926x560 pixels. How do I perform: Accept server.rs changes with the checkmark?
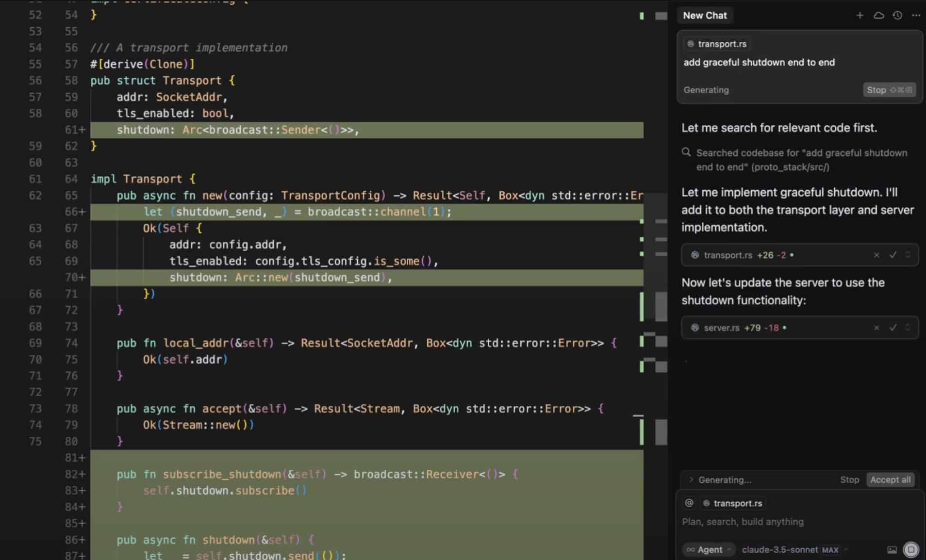tap(893, 328)
